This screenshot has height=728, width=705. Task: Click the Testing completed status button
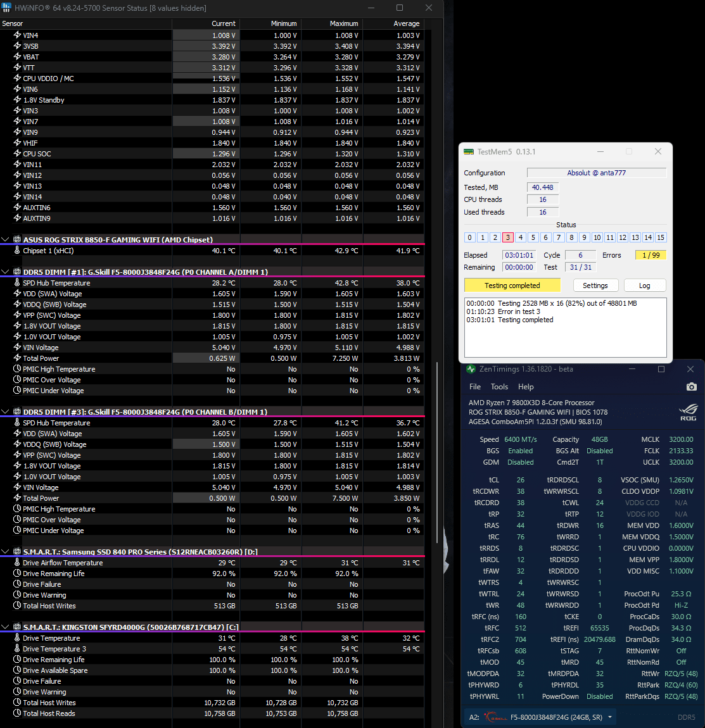(x=512, y=286)
